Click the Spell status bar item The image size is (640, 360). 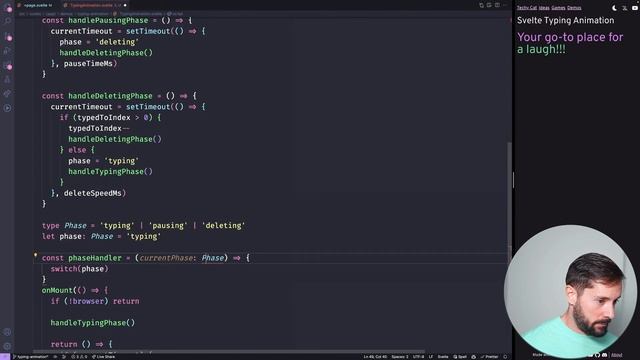pyautogui.click(x=460, y=357)
